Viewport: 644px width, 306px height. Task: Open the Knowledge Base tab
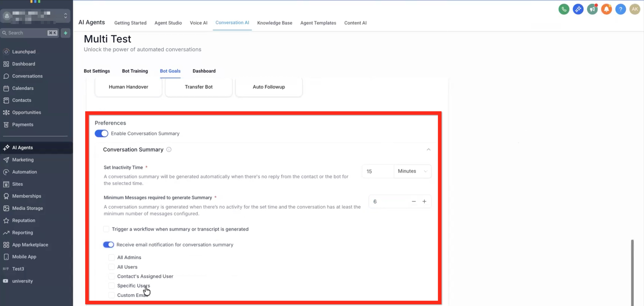[x=274, y=23]
